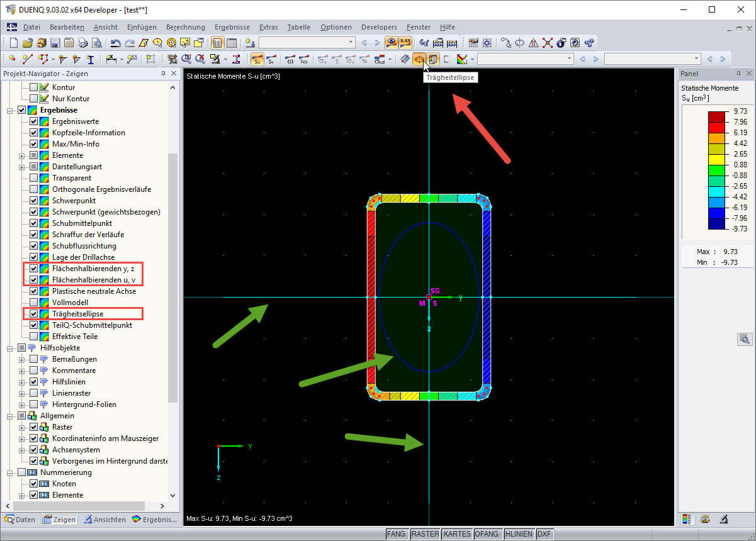Toggle the HLINIEN status bar button
Image resolution: width=756 pixels, height=541 pixels.
coord(519,534)
